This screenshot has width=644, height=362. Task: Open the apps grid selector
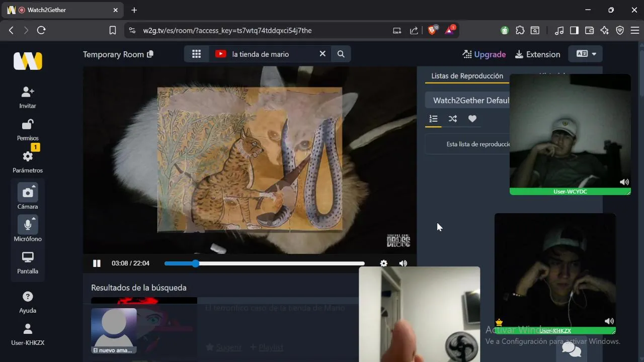pos(196,54)
